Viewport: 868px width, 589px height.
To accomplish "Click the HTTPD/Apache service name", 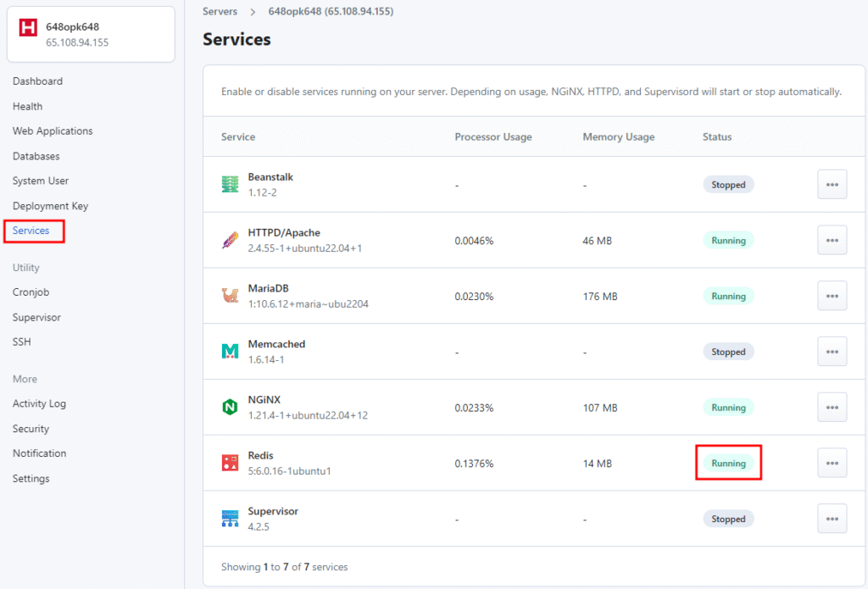I will (284, 232).
